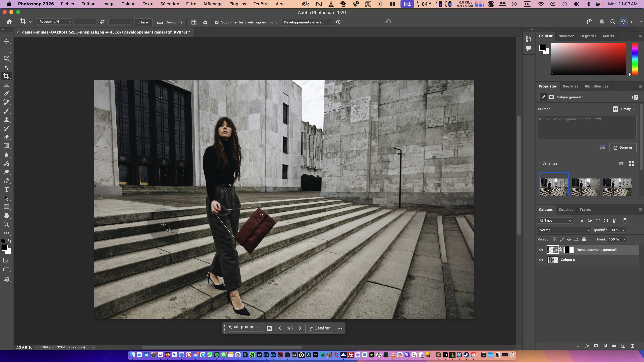Select the Move tool

tap(7, 41)
